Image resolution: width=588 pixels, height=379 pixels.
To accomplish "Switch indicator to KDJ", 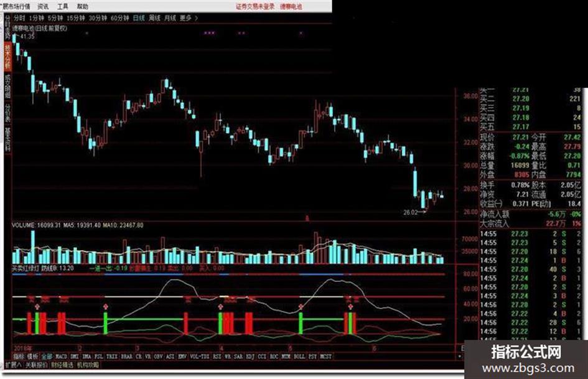I will pyautogui.click(x=250, y=357).
